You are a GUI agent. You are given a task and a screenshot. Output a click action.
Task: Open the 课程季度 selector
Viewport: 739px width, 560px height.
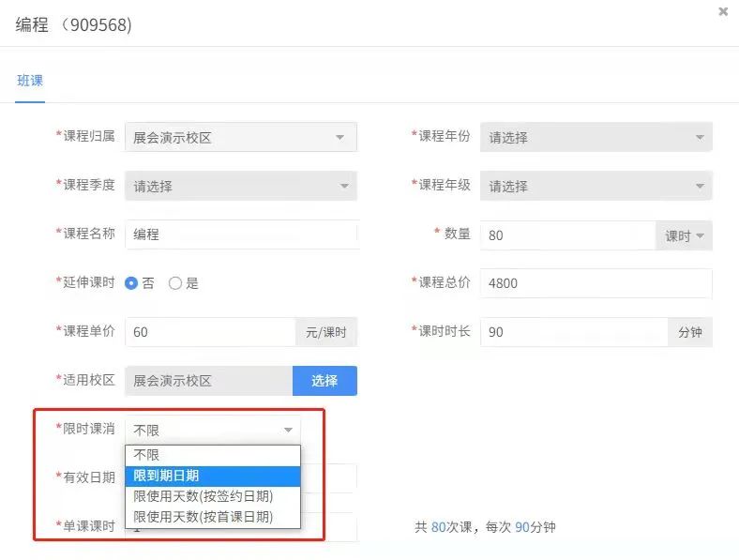(x=240, y=186)
